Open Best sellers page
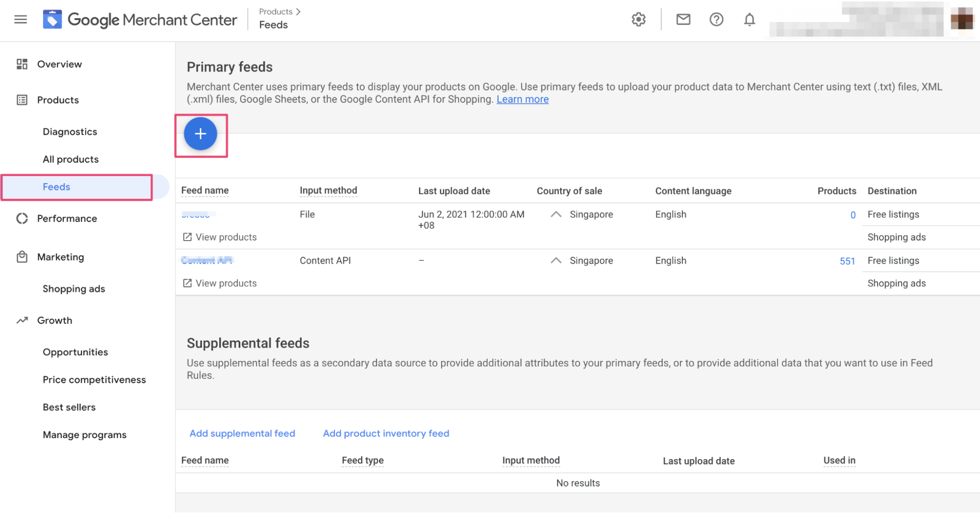980x513 pixels. tap(69, 407)
